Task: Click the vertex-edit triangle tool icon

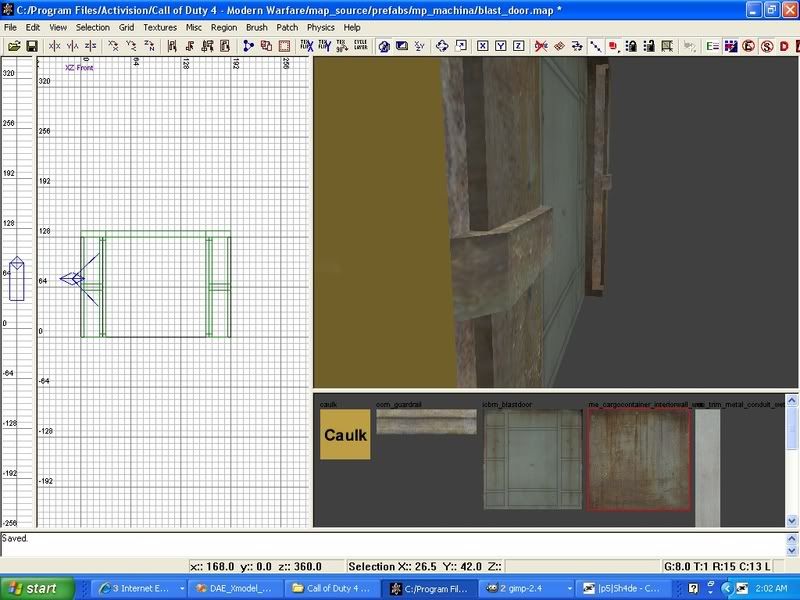Action: [x=248, y=46]
